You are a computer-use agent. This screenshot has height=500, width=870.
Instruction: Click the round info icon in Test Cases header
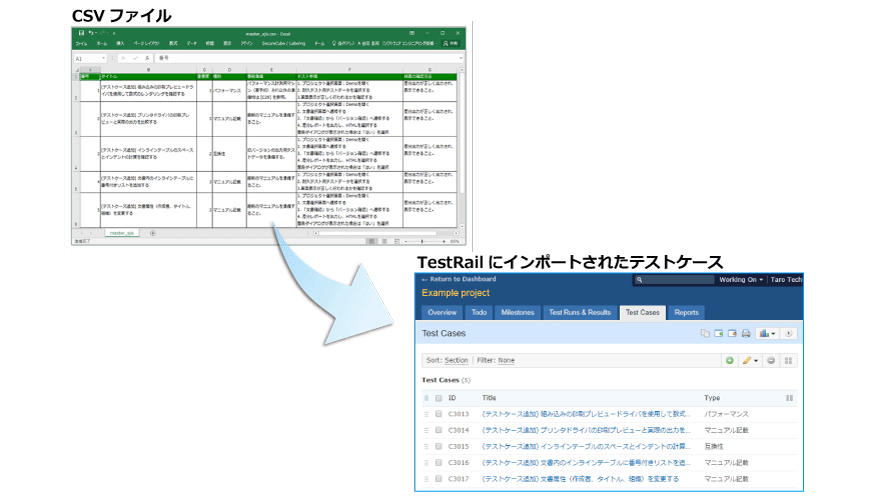coord(788,334)
